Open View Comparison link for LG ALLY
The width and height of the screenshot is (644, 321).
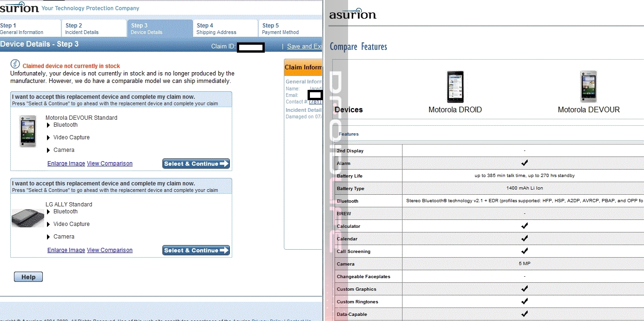point(109,250)
